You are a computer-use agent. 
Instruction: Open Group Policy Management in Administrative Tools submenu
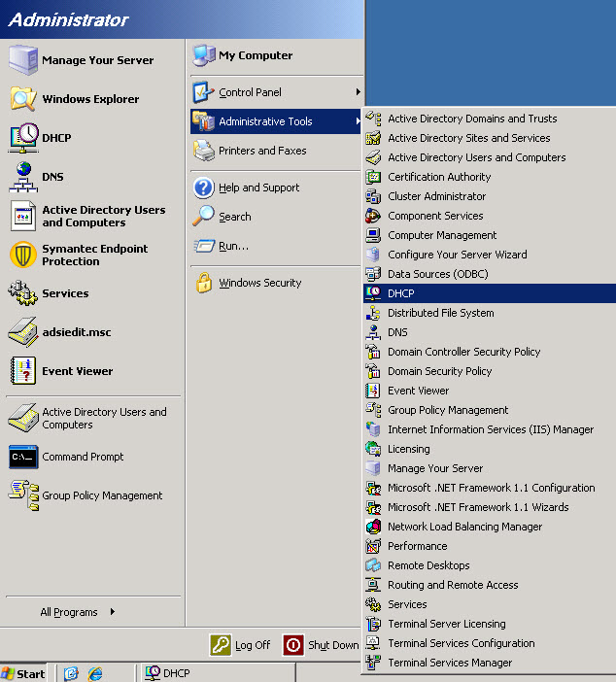(x=490, y=410)
